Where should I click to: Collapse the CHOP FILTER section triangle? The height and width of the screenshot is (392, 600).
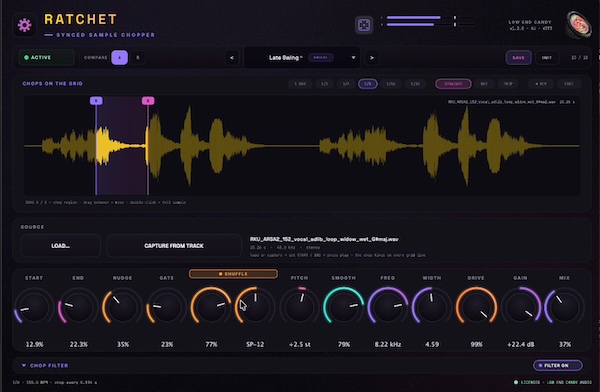tap(24, 366)
